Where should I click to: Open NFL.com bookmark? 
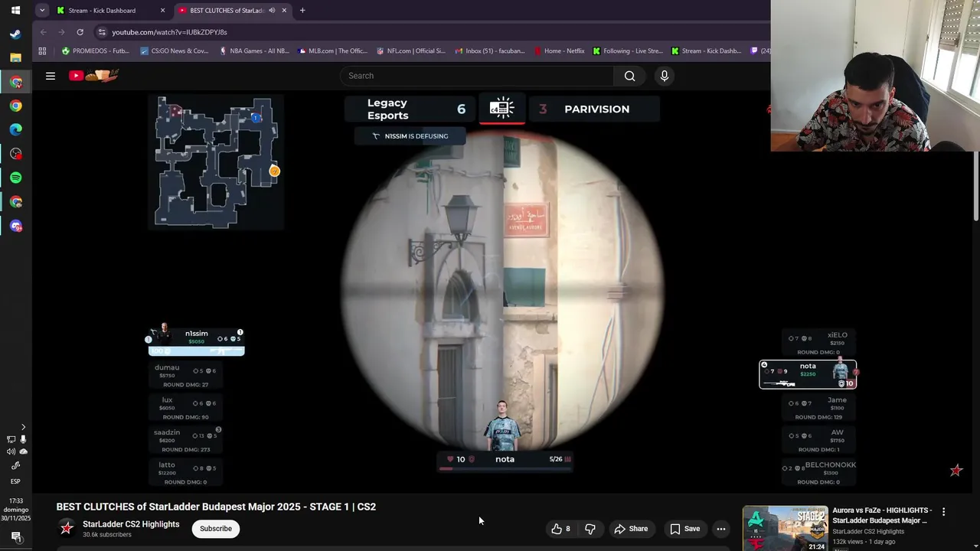click(411, 51)
